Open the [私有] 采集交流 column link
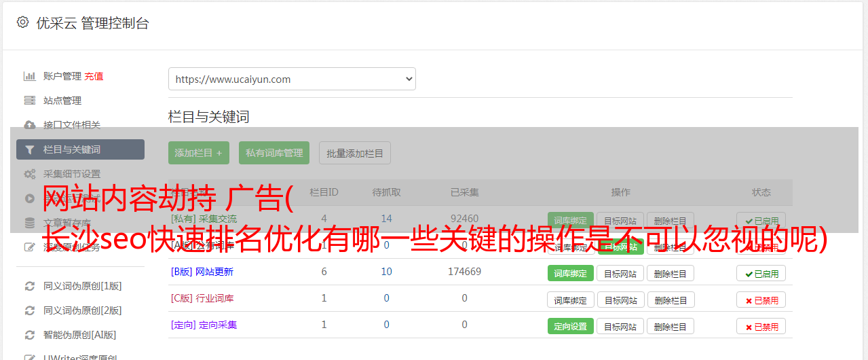 click(204, 219)
